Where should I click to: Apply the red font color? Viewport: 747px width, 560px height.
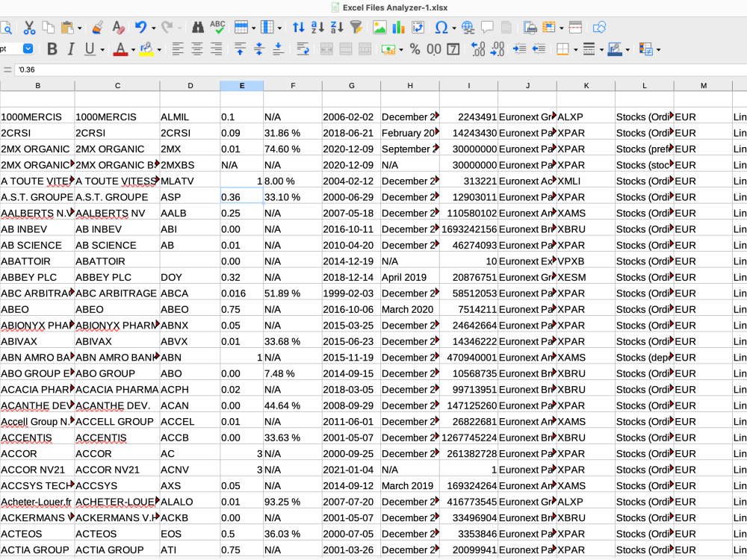[120, 49]
